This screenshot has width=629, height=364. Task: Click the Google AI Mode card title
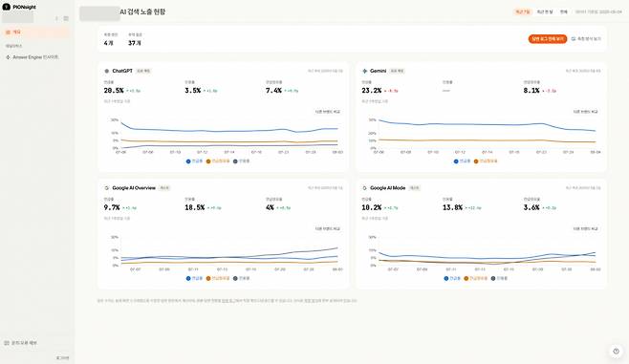click(x=387, y=188)
